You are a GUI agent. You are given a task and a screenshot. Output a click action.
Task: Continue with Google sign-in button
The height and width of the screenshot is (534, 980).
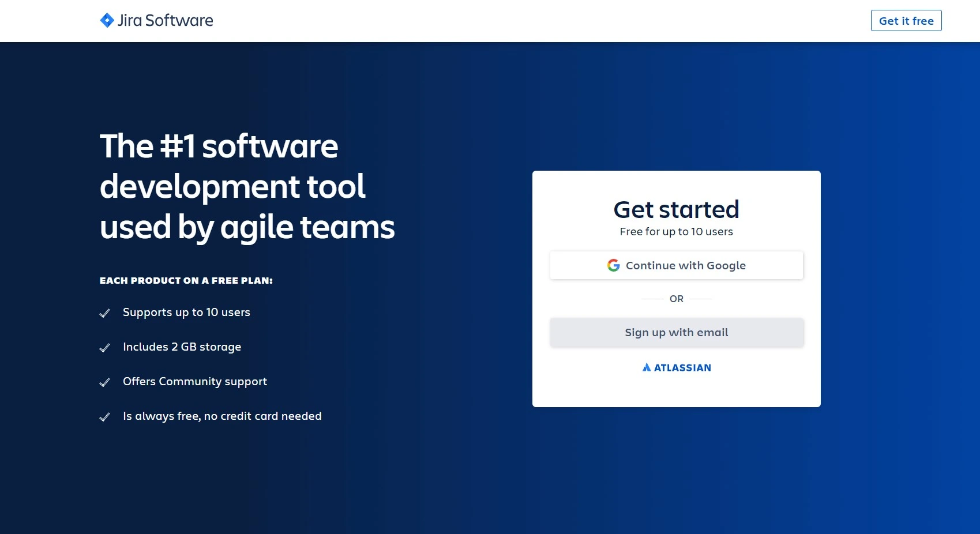coord(677,265)
